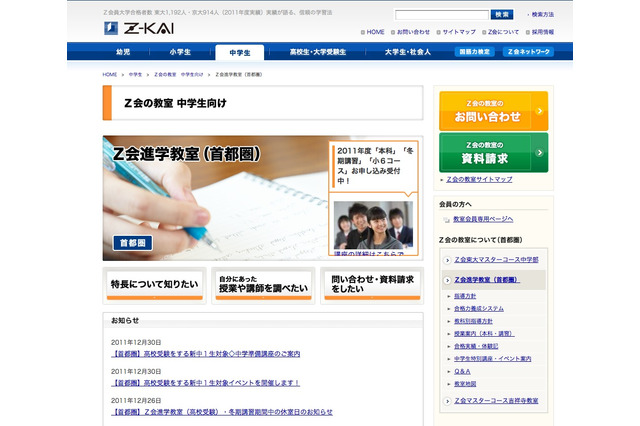Open Z会について link
The image size is (640, 426).
(x=503, y=32)
